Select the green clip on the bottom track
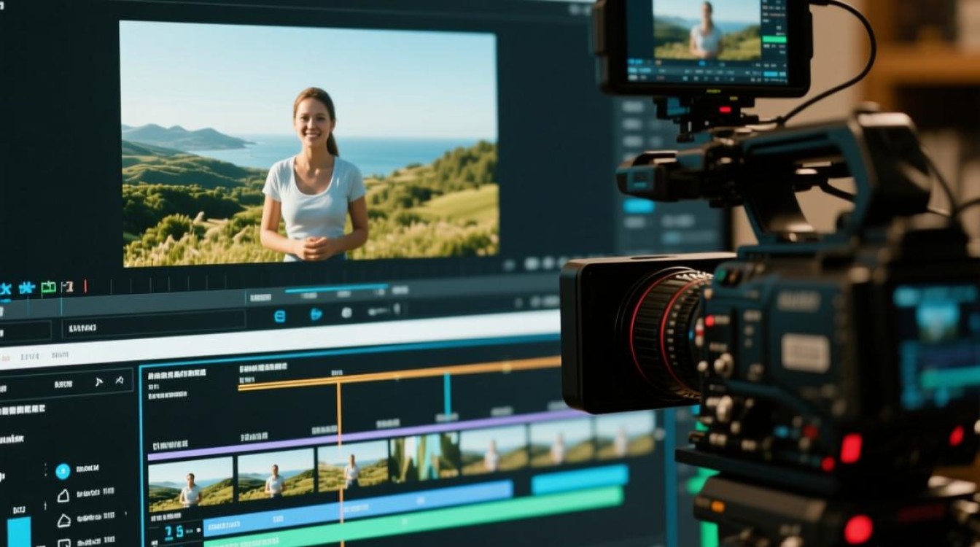 click(x=414, y=519)
